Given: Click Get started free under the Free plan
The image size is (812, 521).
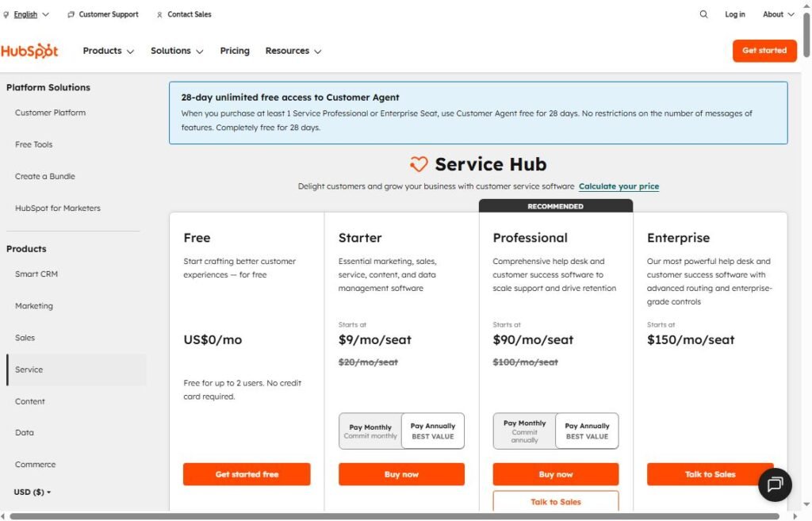Looking at the screenshot, I should tap(247, 473).
